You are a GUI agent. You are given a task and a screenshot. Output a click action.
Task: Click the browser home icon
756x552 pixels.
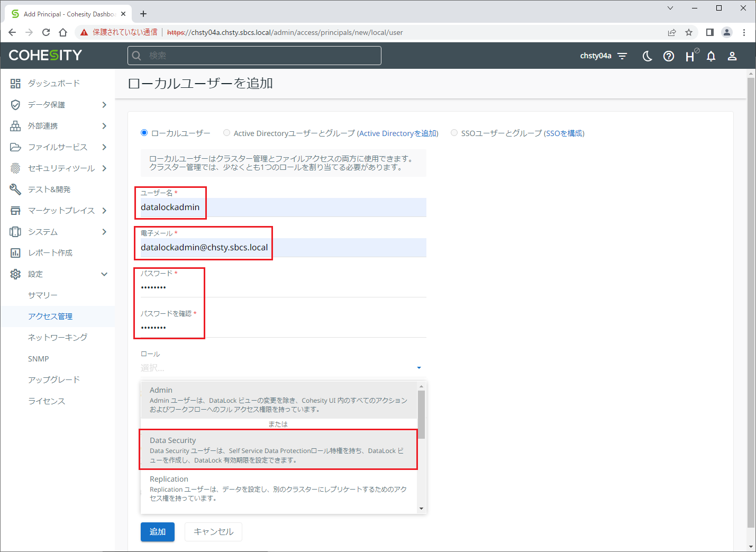coord(63,32)
